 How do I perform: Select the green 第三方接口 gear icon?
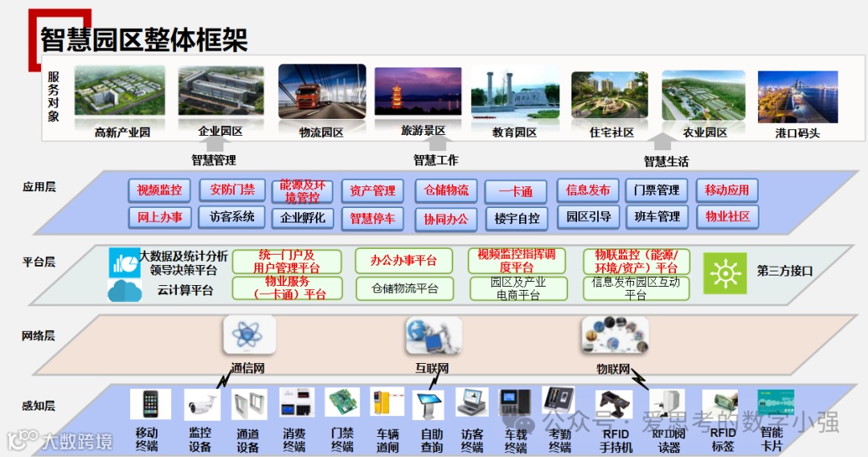coord(725,273)
